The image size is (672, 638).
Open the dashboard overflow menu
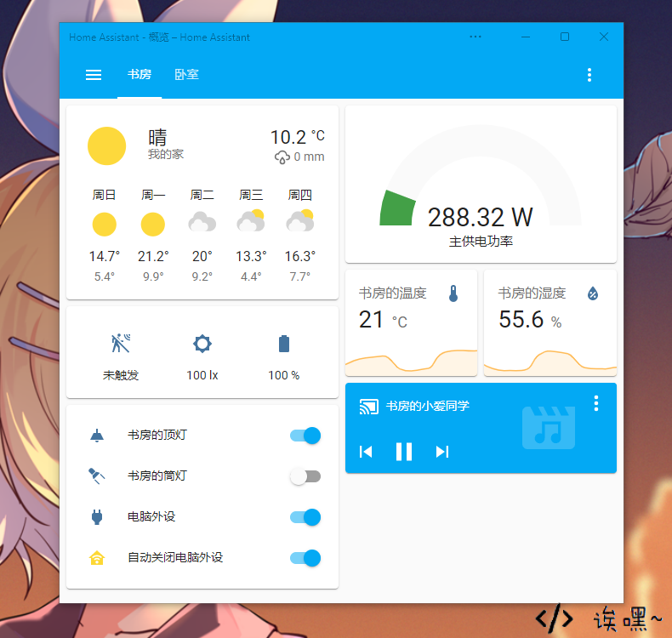coord(589,75)
